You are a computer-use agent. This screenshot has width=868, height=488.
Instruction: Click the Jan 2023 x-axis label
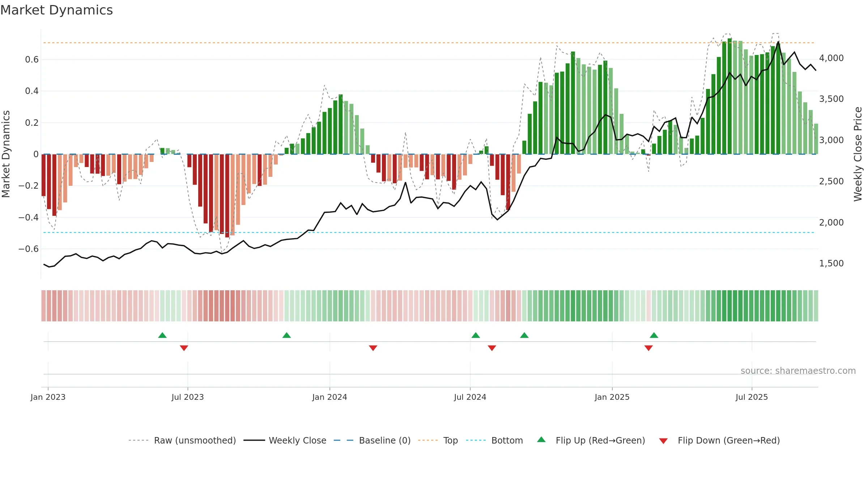click(x=48, y=397)
